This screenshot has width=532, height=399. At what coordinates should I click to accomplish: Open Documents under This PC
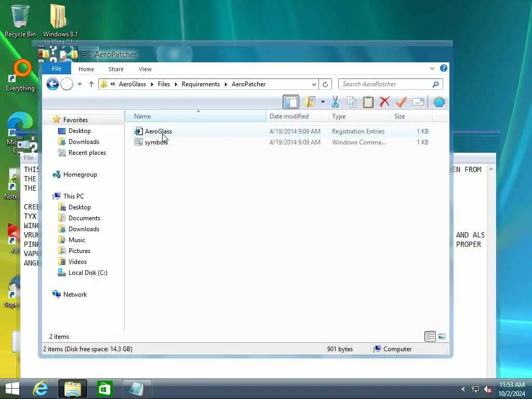point(84,218)
